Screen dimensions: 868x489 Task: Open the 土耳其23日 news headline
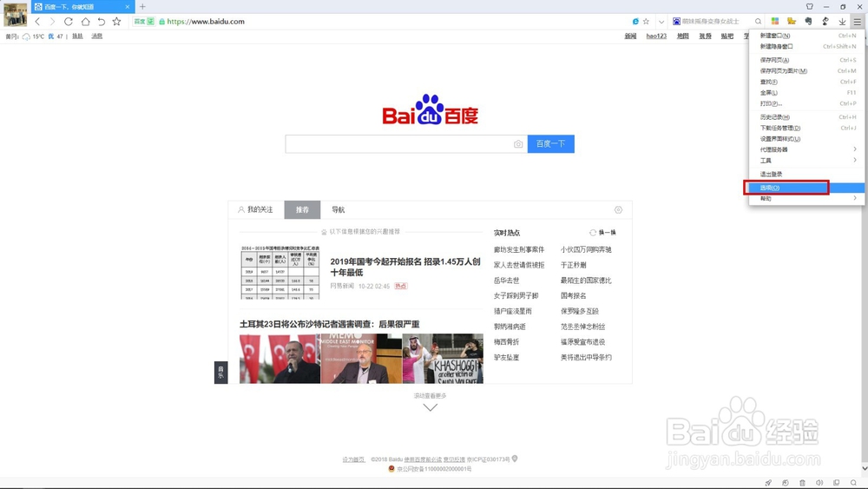pos(329,324)
